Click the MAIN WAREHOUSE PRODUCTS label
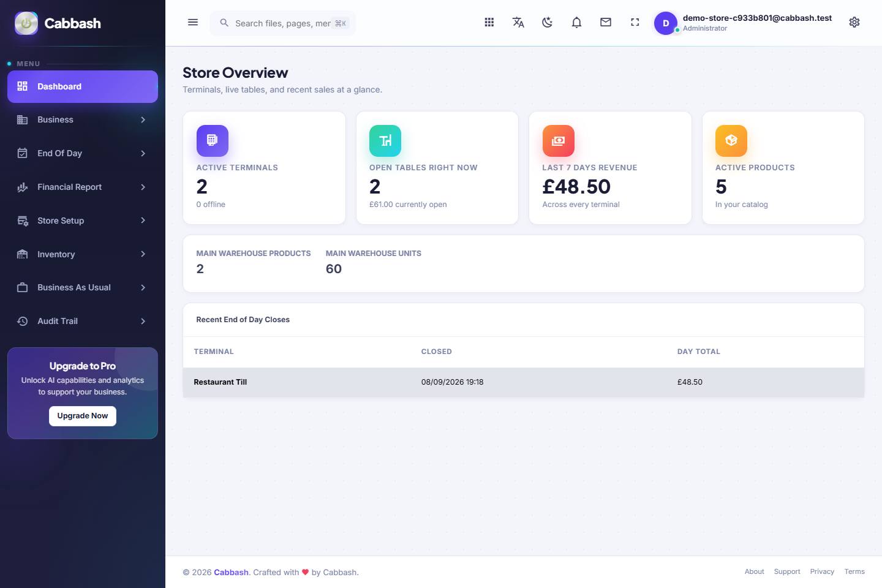Screen dimensions: 882x588 point(254,254)
